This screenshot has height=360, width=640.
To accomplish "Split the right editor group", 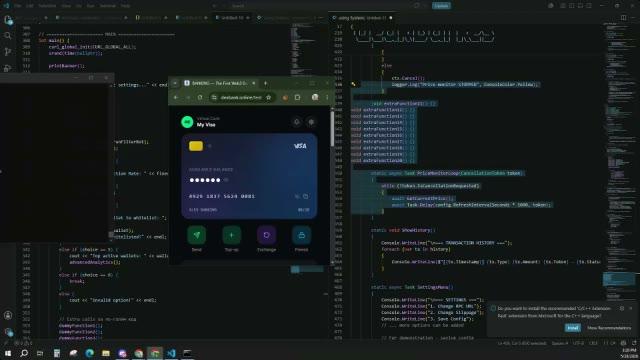I will click(623, 18).
